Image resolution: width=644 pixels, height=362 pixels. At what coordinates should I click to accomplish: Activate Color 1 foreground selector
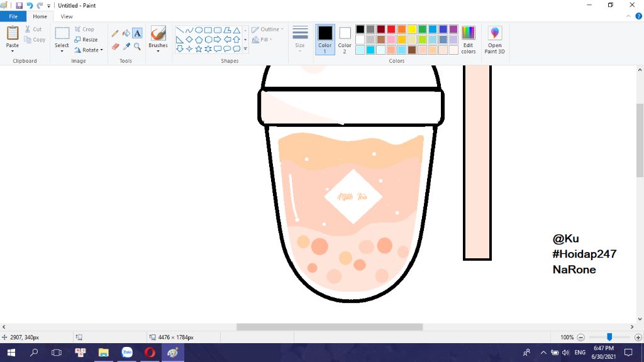coord(325,40)
